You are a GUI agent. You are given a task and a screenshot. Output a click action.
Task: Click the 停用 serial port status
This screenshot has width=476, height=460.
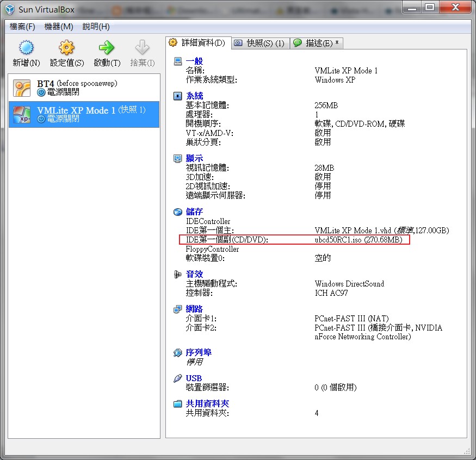(x=195, y=362)
